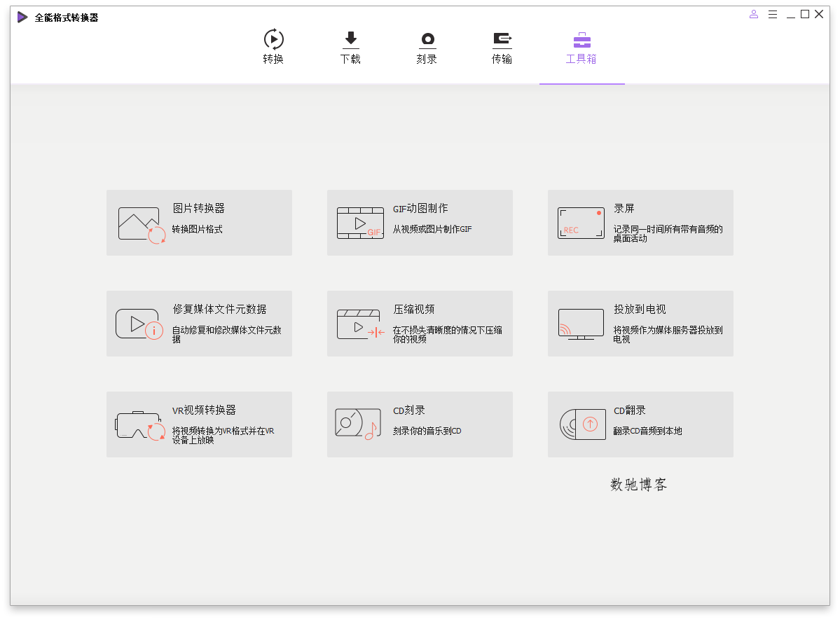
Task: Click the app title 全能格式转换器
Action: [x=67, y=18]
